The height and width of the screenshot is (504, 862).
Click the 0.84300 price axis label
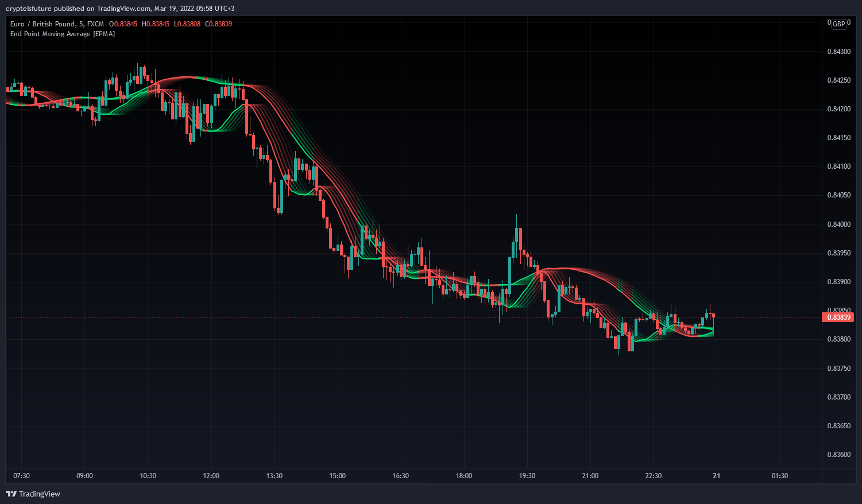[x=838, y=52]
